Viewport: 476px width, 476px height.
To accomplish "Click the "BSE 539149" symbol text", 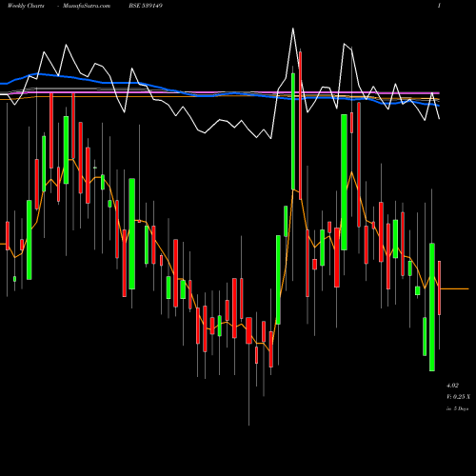I will 146,6.
